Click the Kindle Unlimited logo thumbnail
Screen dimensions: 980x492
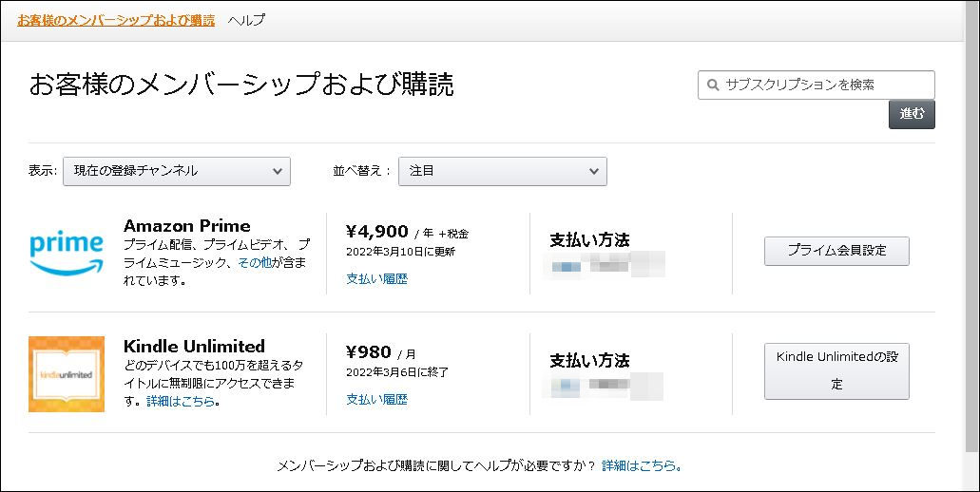[x=67, y=374]
